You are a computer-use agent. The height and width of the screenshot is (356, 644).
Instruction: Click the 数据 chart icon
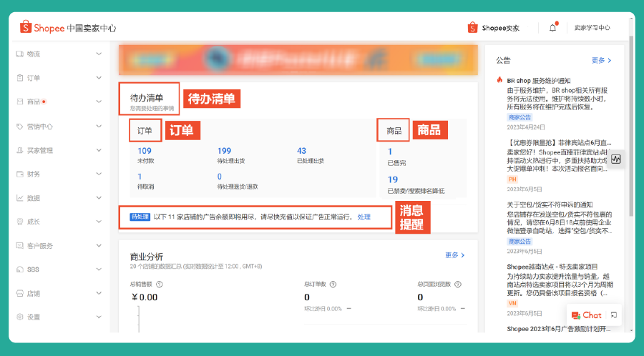pyautogui.click(x=20, y=198)
